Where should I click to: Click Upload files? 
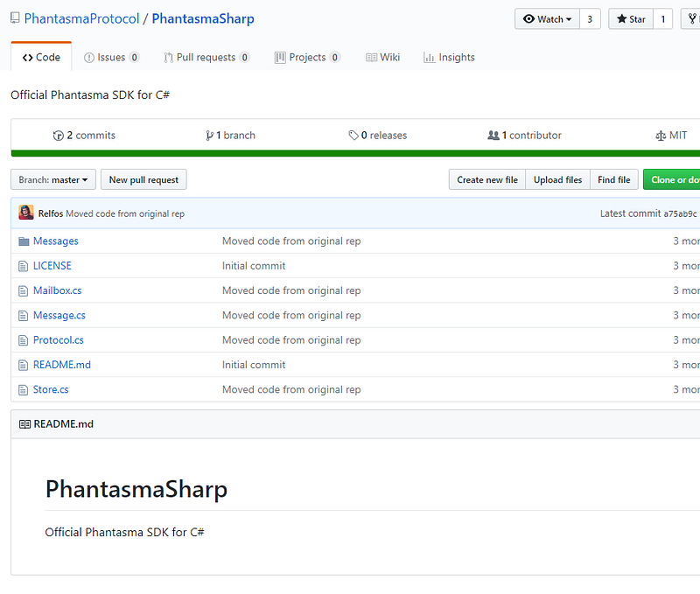coord(557,179)
